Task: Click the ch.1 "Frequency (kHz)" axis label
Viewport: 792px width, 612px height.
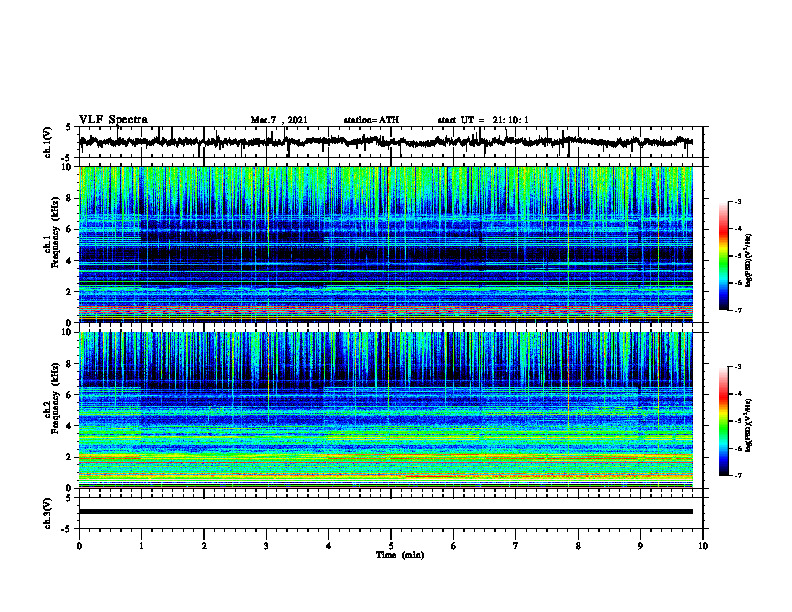Action: click(53, 232)
